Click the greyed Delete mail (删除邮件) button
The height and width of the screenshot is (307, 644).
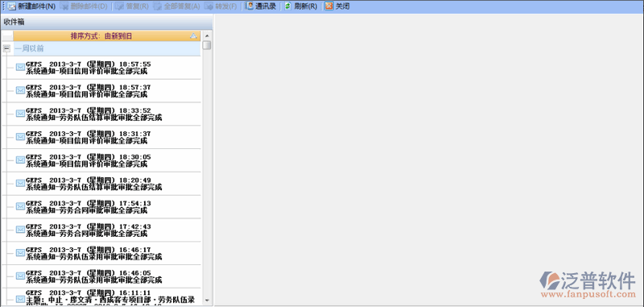pos(84,6)
